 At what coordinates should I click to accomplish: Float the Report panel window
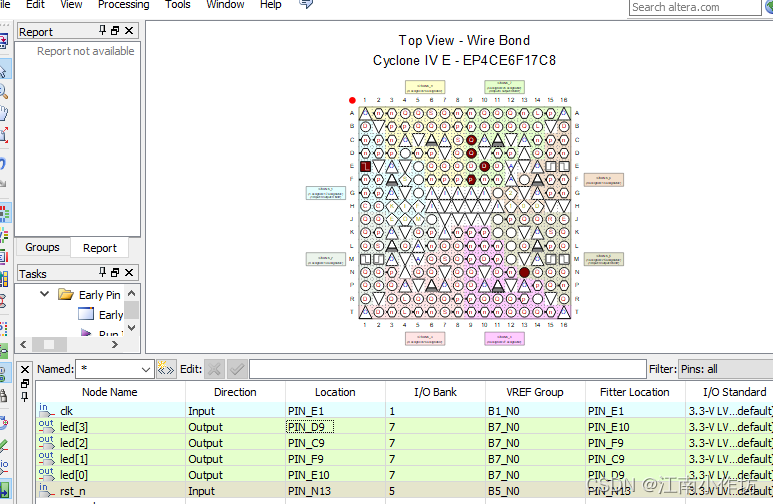click(x=115, y=31)
